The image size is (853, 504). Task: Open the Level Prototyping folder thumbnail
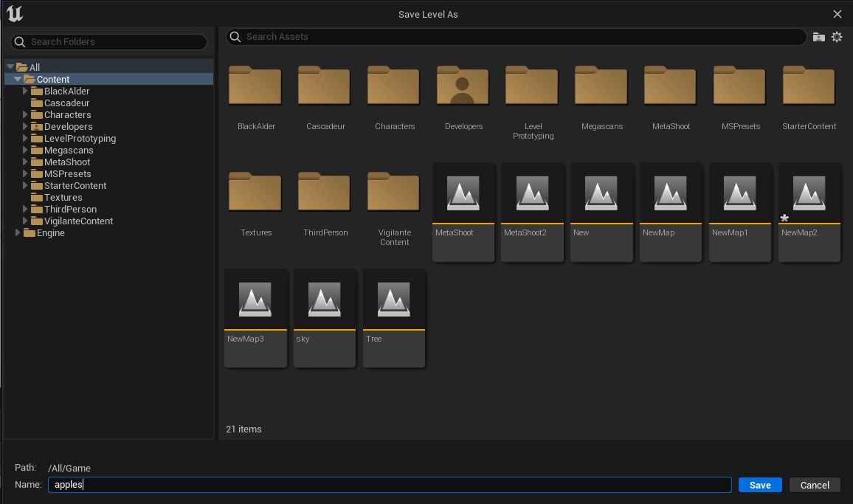pyautogui.click(x=532, y=86)
